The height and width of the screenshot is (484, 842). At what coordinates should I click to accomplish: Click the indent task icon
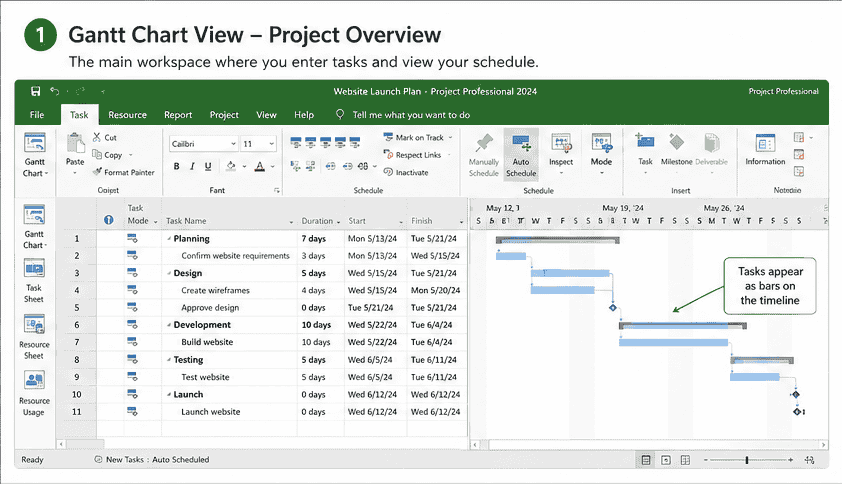point(310,167)
